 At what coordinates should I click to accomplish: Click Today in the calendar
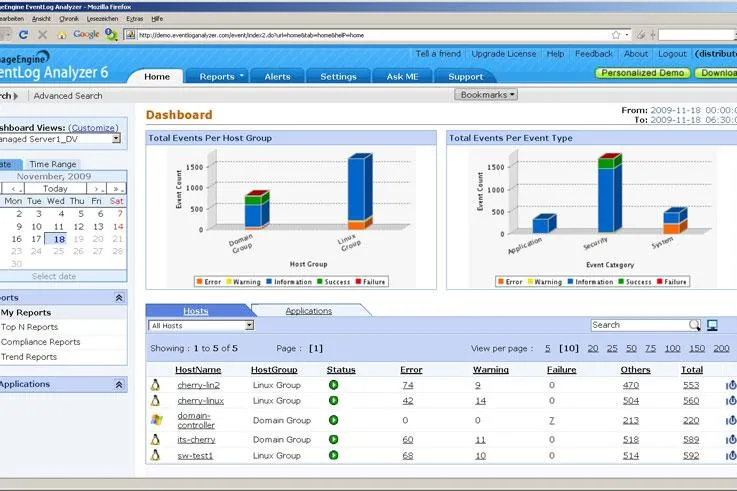[x=55, y=188]
